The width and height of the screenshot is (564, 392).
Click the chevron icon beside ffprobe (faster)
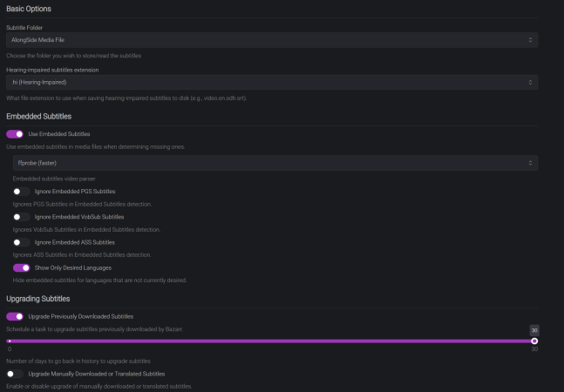(531, 163)
